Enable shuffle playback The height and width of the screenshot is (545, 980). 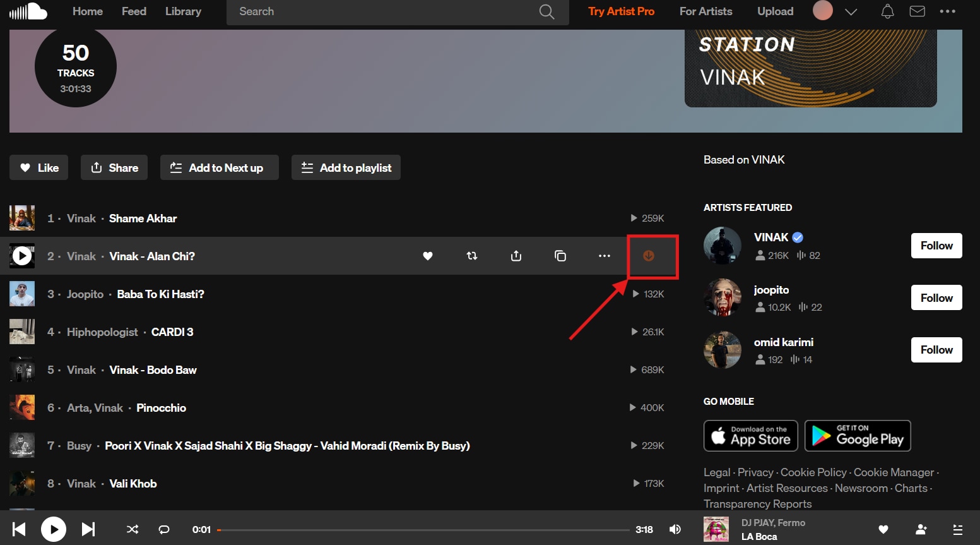[132, 529]
